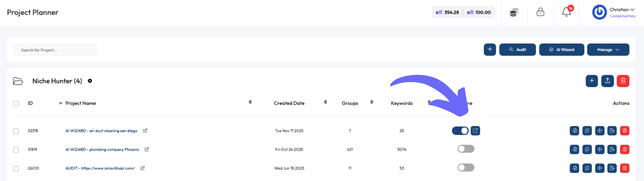This screenshot has height=181, width=644.
Task: Check the box for project 26010
Action: coord(16,169)
